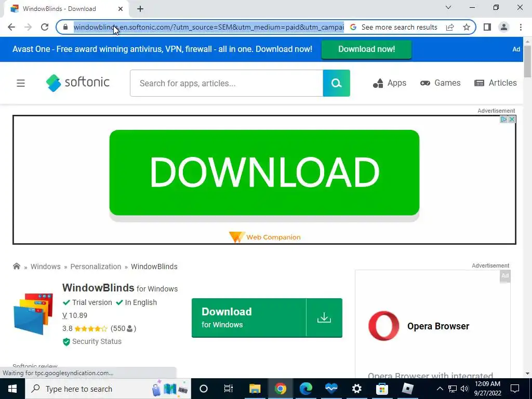Open the Articles navigation item
This screenshot has height=399, width=532.
(x=495, y=83)
